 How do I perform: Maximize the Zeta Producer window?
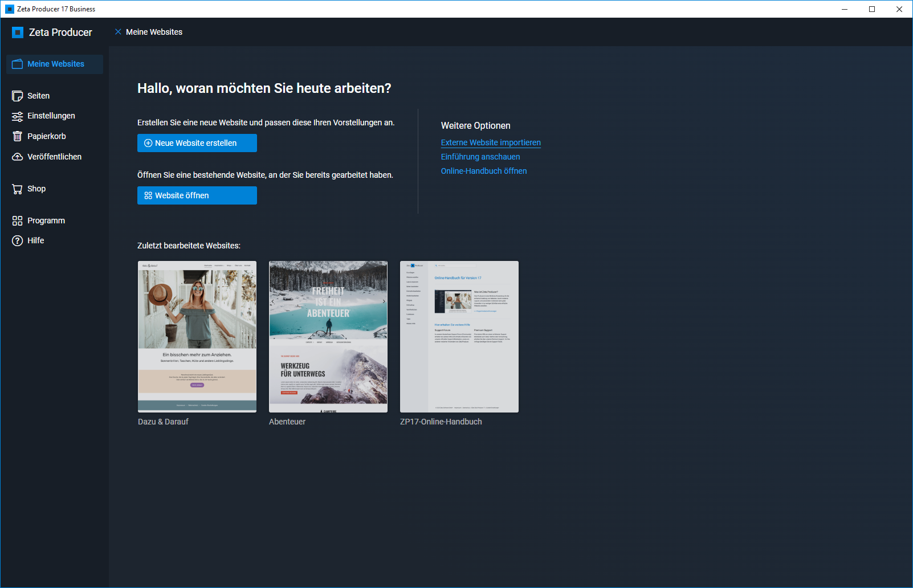coord(872,9)
